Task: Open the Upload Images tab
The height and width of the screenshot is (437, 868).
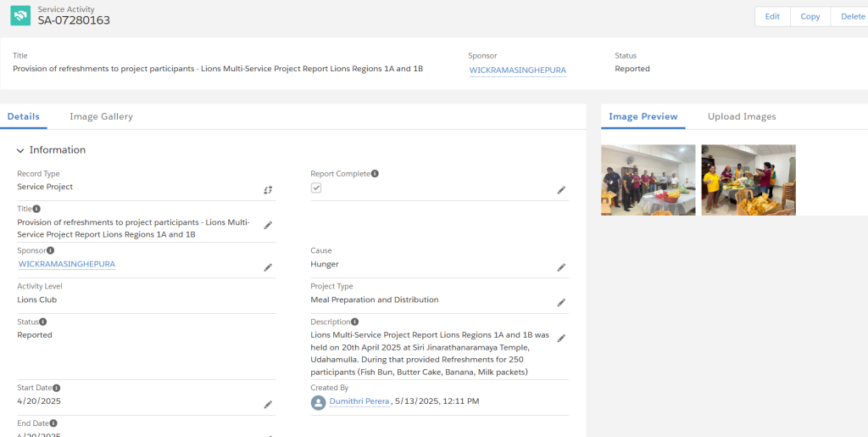Action: click(x=742, y=116)
